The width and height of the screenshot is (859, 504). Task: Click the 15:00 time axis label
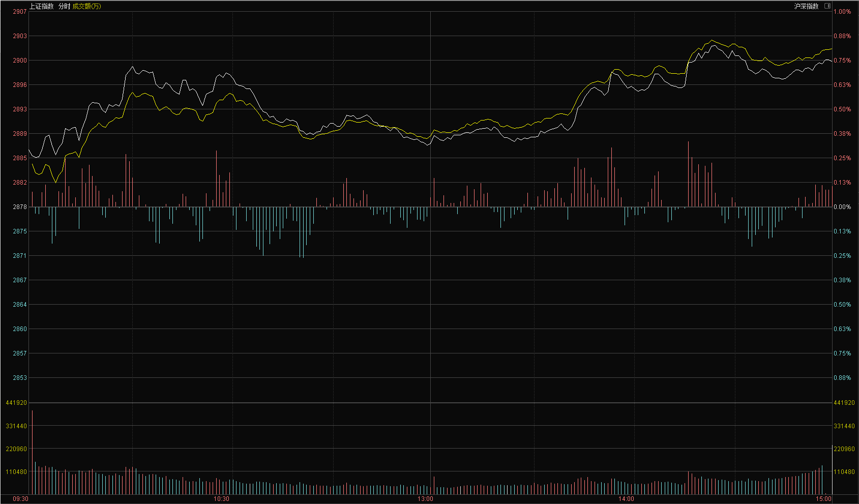823,499
